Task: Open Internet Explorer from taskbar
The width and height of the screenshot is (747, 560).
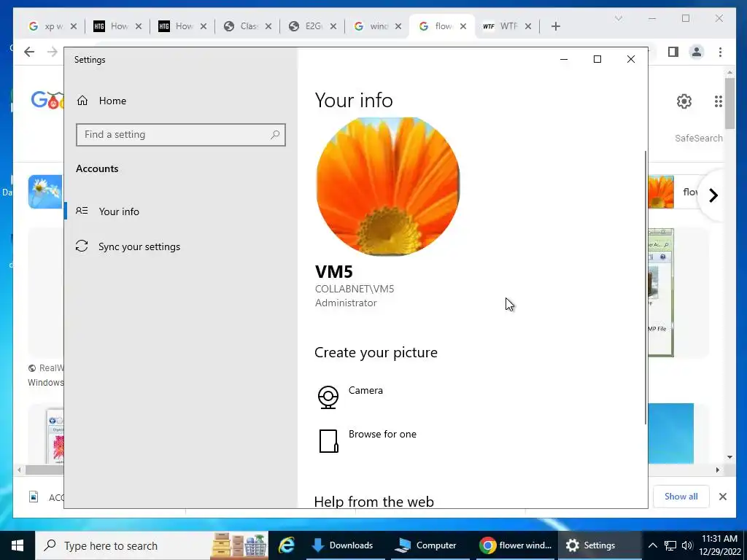Action: [x=286, y=545]
